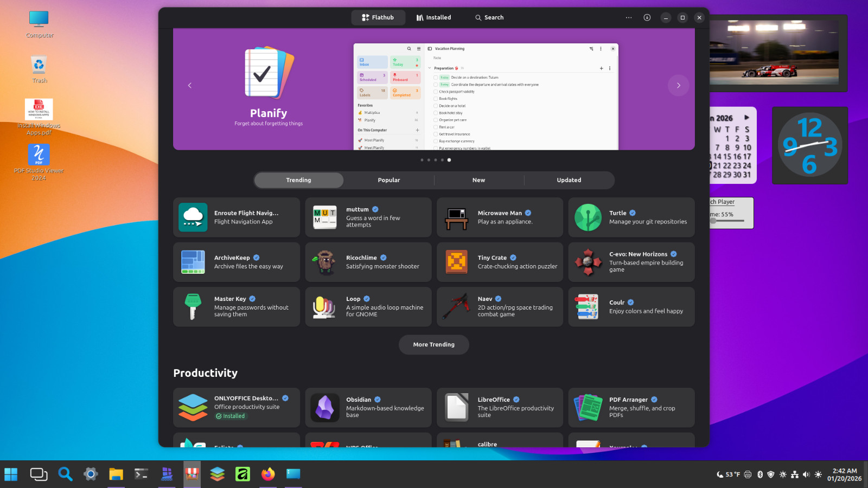
Task: Click the wired network tray icon
Action: tap(795, 474)
